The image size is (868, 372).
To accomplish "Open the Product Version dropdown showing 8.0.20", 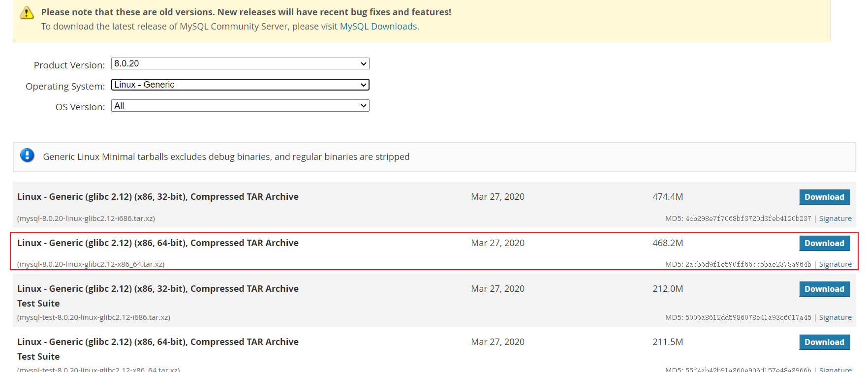I will click(x=240, y=63).
